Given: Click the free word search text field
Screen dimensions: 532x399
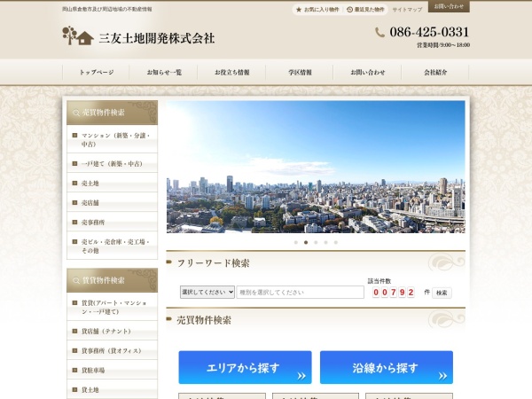Looking at the screenshot, I should coord(301,292).
